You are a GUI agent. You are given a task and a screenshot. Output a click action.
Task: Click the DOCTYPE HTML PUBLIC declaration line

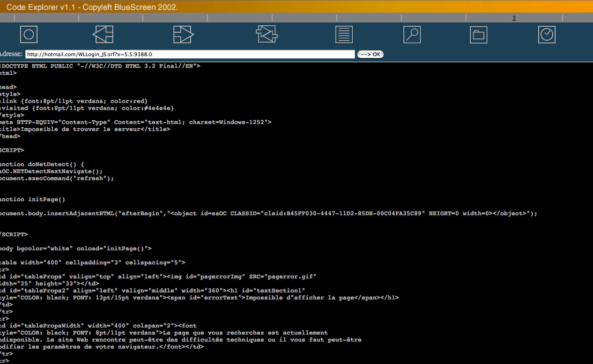point(100,66)
